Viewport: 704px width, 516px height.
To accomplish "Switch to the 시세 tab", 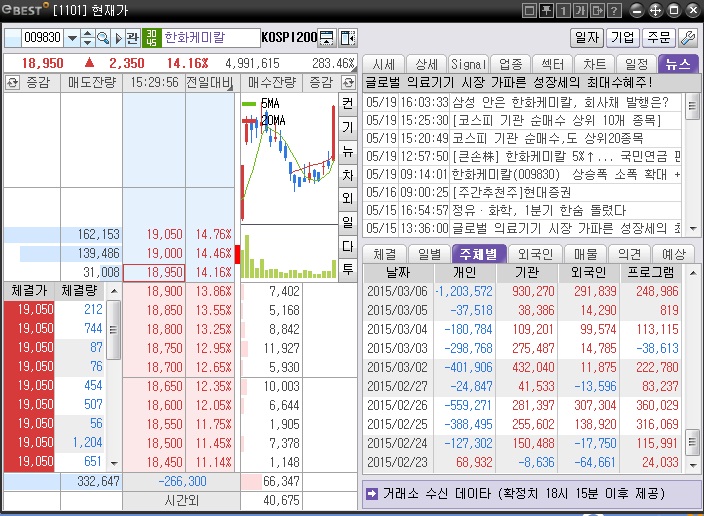I will [383, 65].
